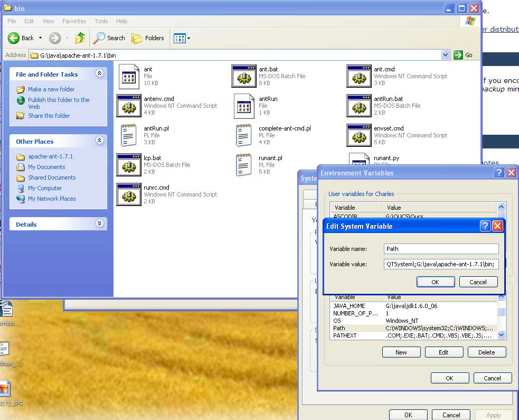Select the ant.bat batch file icon
The width and height of the screenshot is (519, 420).
pyautogui.click(x=244, y=76)
